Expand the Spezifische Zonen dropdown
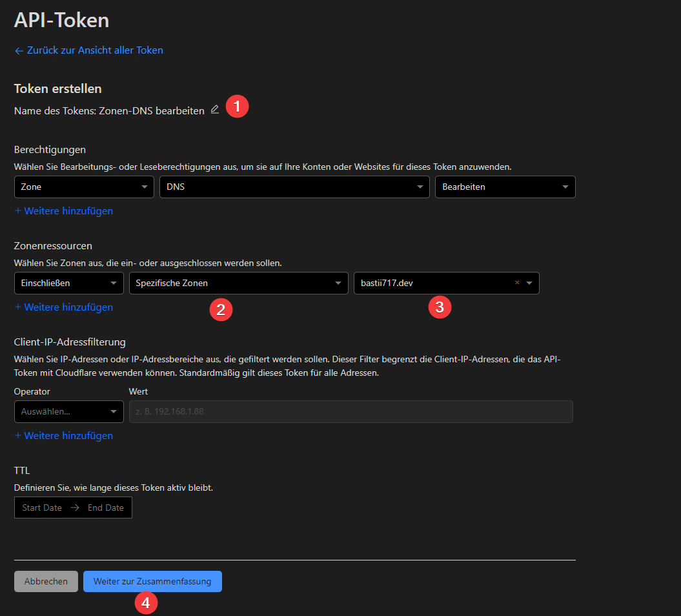 (x=238, y=283)
